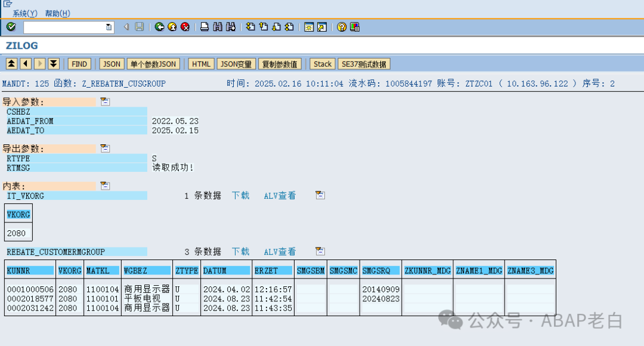
Task: Click ALV查看 link for IT_VKORG
Action: [280, 196]
